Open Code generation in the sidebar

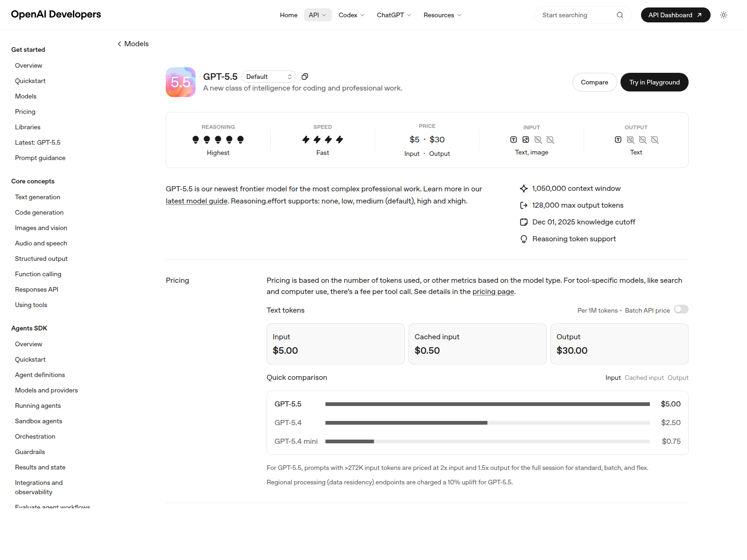click(39, 212)
